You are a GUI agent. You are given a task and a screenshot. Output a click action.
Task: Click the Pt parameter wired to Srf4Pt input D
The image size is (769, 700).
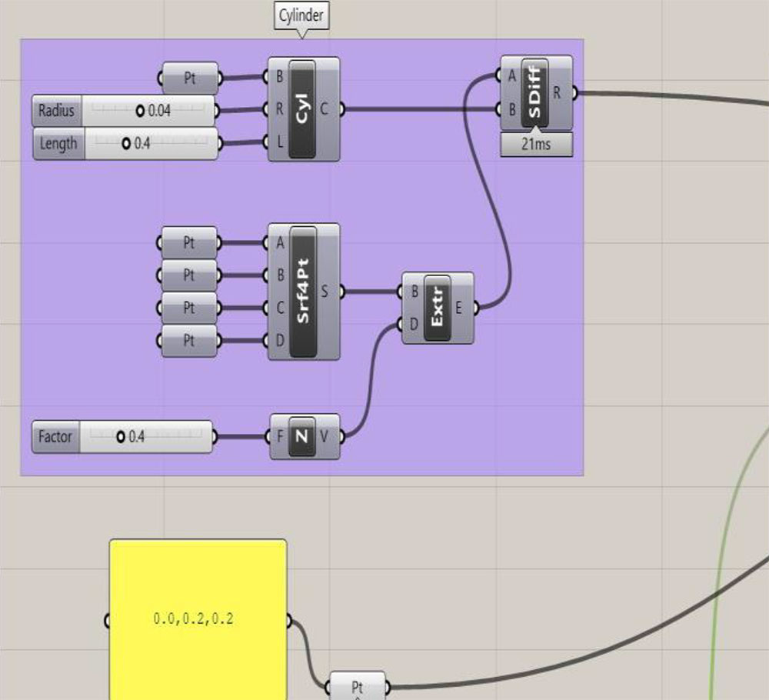coord(189,340)
